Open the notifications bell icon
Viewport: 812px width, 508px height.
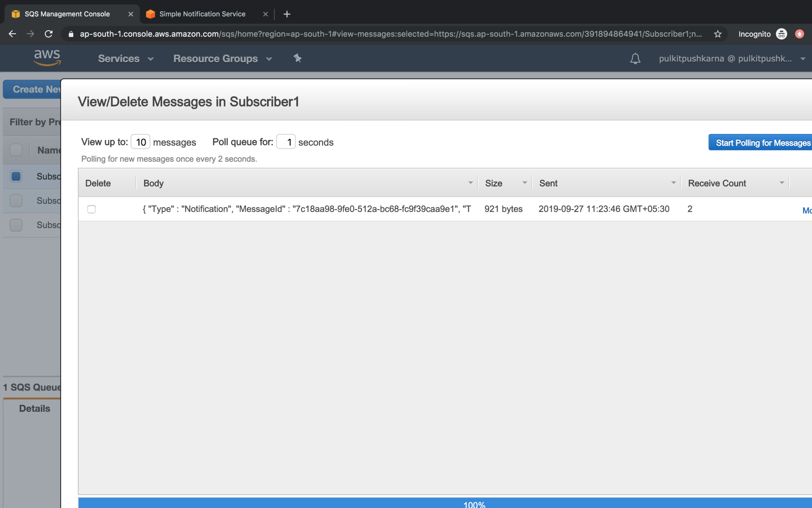coord(635,59)
